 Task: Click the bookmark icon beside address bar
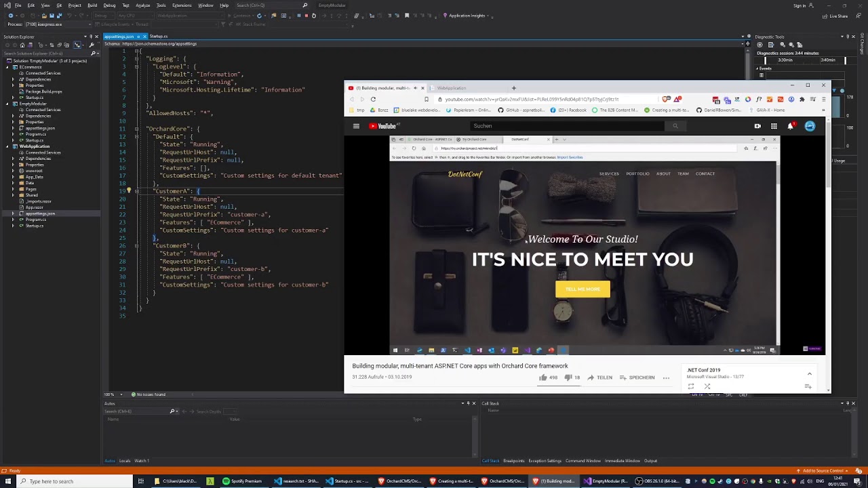coord(427,99)
